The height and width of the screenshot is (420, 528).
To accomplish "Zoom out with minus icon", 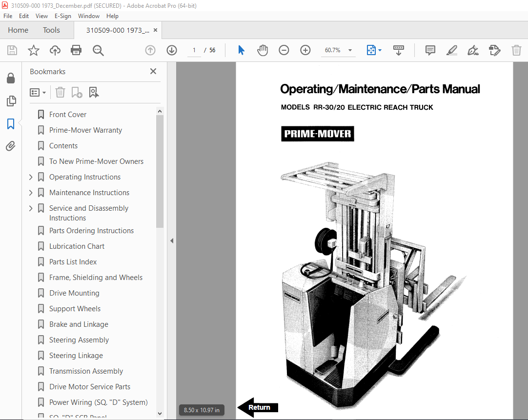I will click(x=284, y=50).
